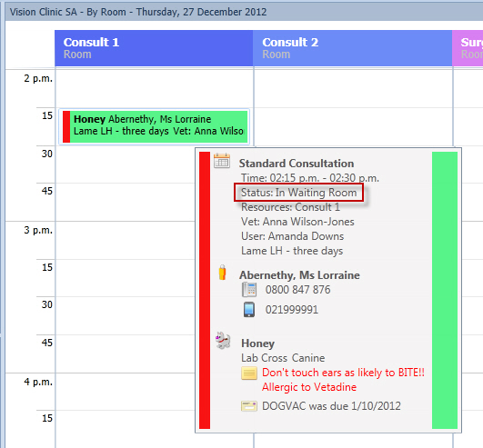Click the 0800 847 876 phone number

pyautogui.click(x=297, y=290)
